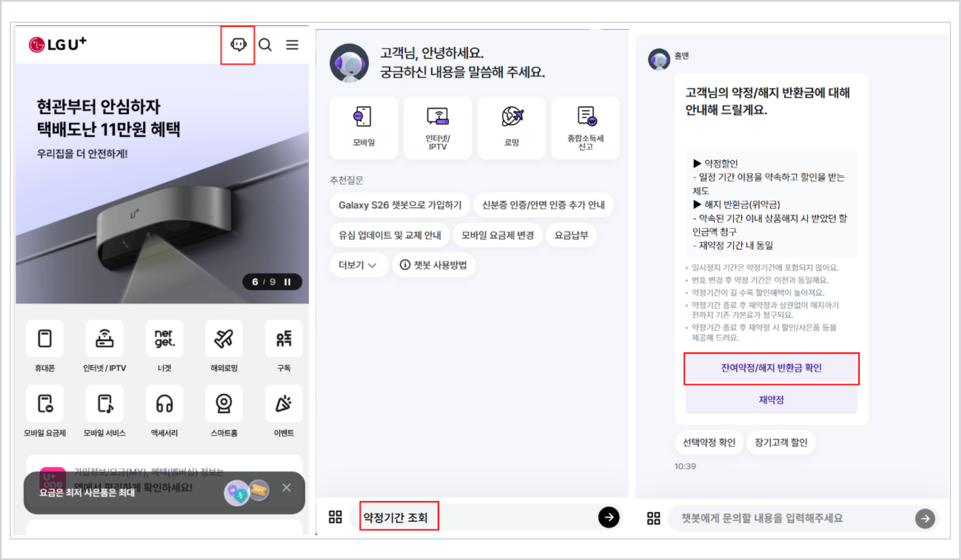Click the search magnifier icon

click(x=265, y=45)
